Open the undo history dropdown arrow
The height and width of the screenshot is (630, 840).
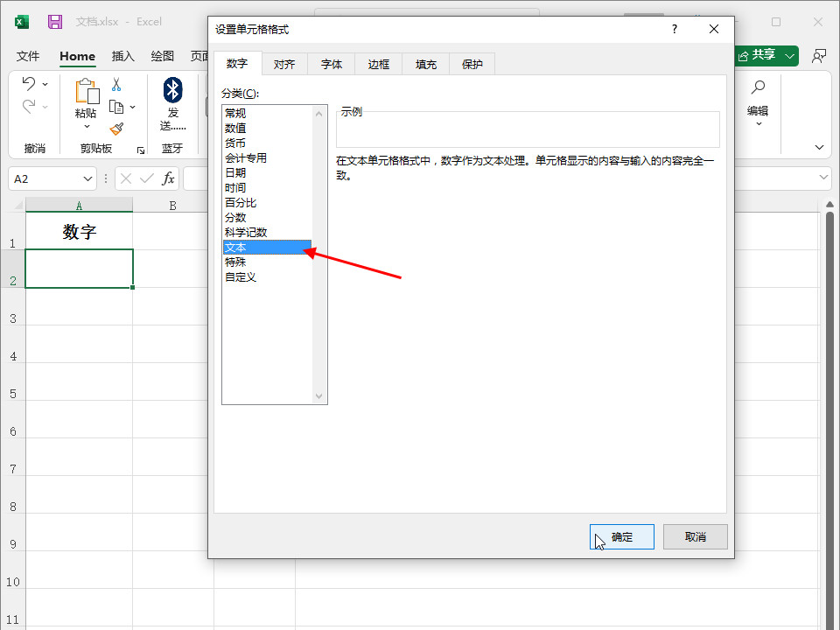pos(45,84)
